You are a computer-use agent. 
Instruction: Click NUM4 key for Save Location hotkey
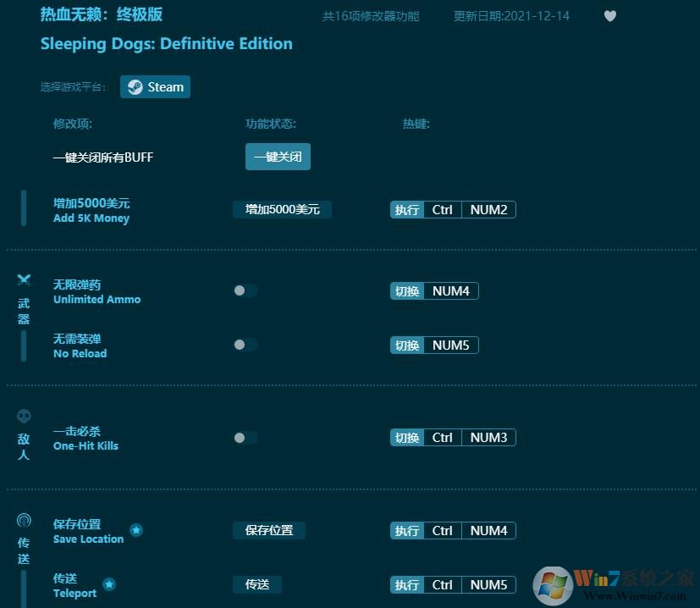[488, 531]
